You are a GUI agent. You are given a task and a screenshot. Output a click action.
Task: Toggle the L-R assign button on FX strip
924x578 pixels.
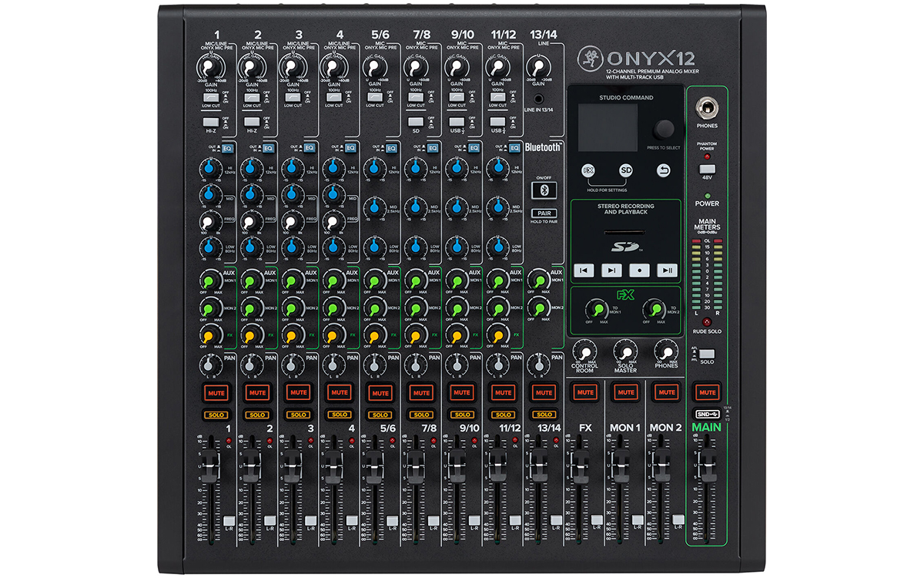point(597,519)
